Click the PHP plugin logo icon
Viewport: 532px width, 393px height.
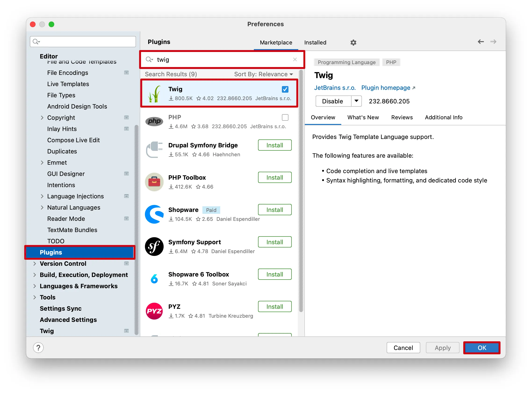(x=154, y=121)
